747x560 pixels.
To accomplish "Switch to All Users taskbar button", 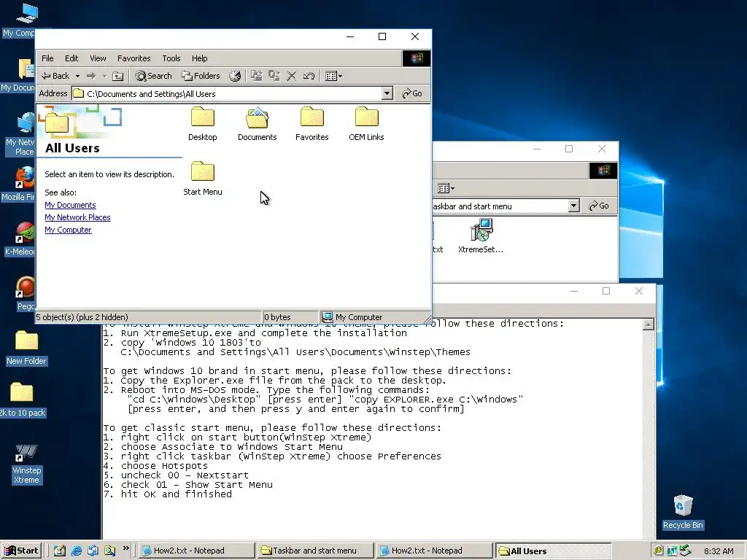I will 553,551.
